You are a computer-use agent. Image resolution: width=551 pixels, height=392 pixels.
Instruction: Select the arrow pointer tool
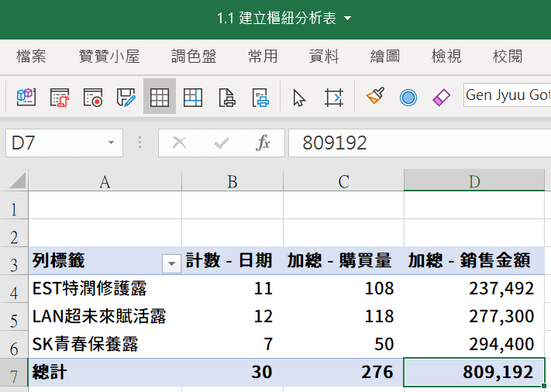[299, 98]
